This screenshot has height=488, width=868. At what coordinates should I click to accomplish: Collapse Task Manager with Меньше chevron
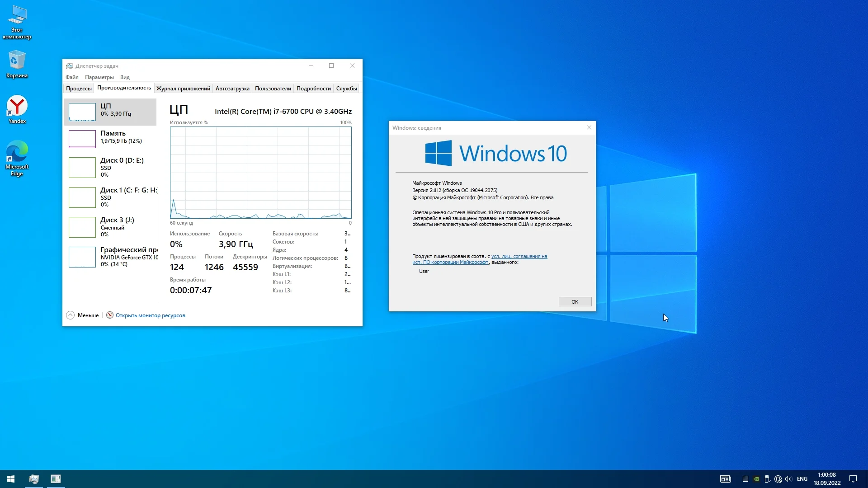pos(71,315)
